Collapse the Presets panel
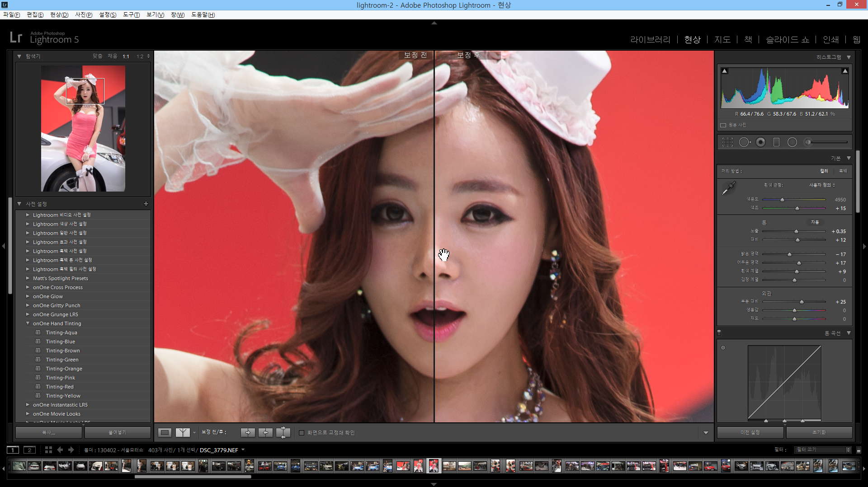The image size is (868, 487). 19,204
